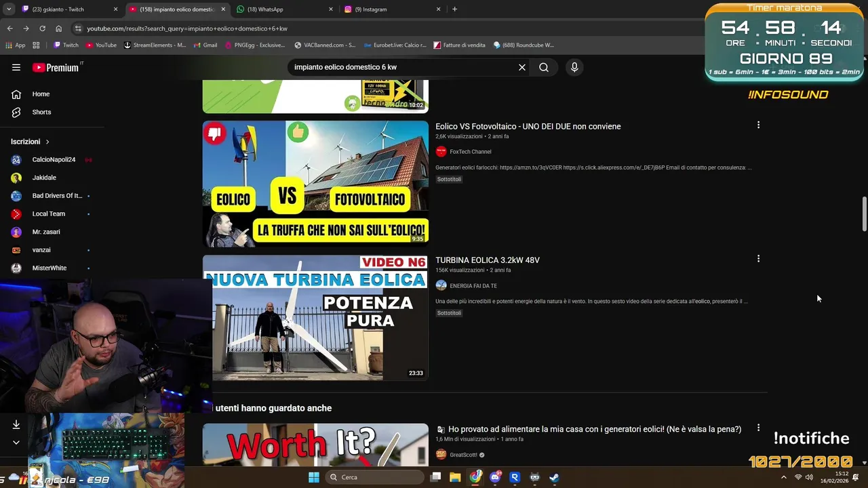This screenshot has height=488, width=868.
Task: Reload the current page
Action: click(42, 28)
